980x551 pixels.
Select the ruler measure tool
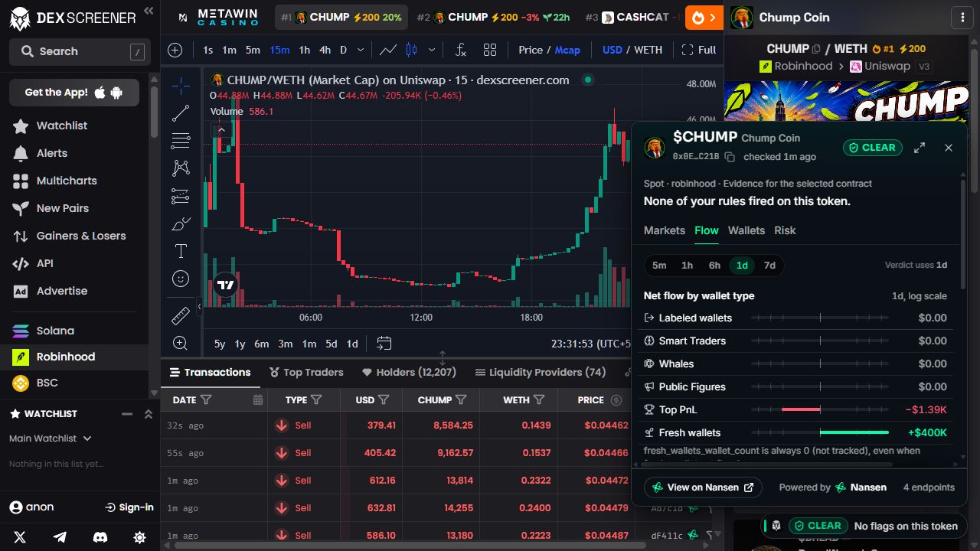181,315
